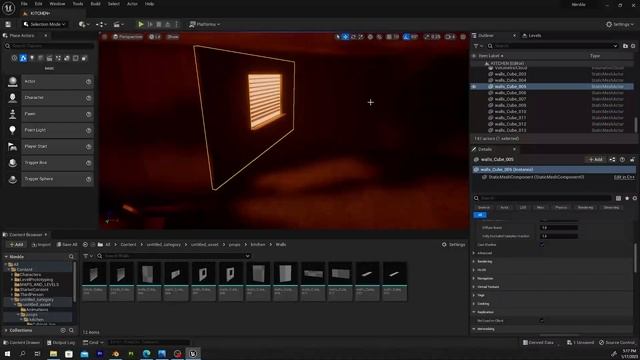Open the add content quick menu icon
This screenshot has width=640, height=360.
coord(84,24)
